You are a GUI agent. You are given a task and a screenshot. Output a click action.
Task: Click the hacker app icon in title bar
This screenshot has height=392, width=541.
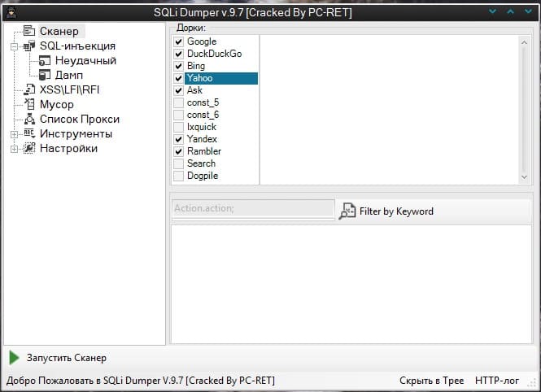pos(11,12)
